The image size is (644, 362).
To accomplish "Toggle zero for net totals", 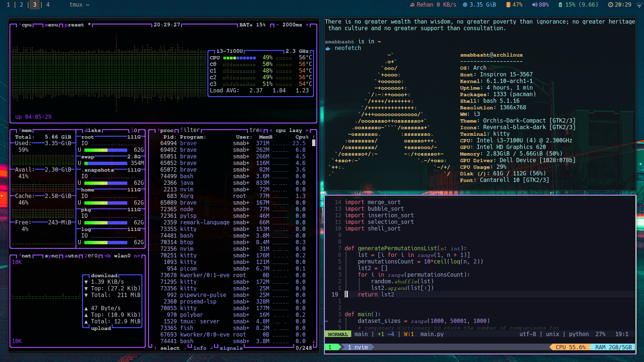I will (91, 255).
